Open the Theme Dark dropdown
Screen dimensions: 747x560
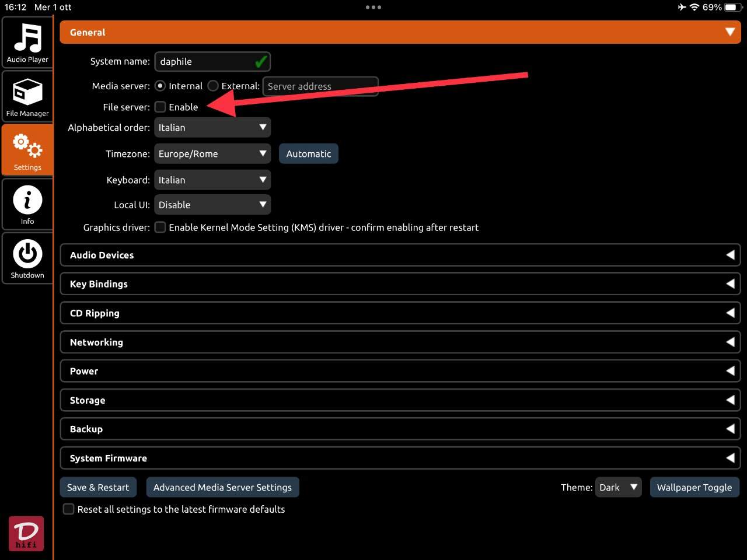pyautogui.click(x=618, y=487)
